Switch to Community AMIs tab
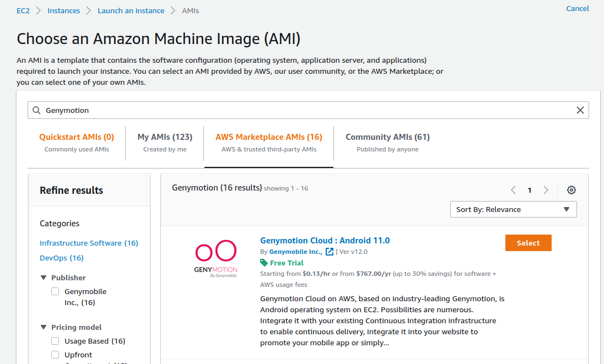This screenshot has height=364, width=604. tap(387, 142)
